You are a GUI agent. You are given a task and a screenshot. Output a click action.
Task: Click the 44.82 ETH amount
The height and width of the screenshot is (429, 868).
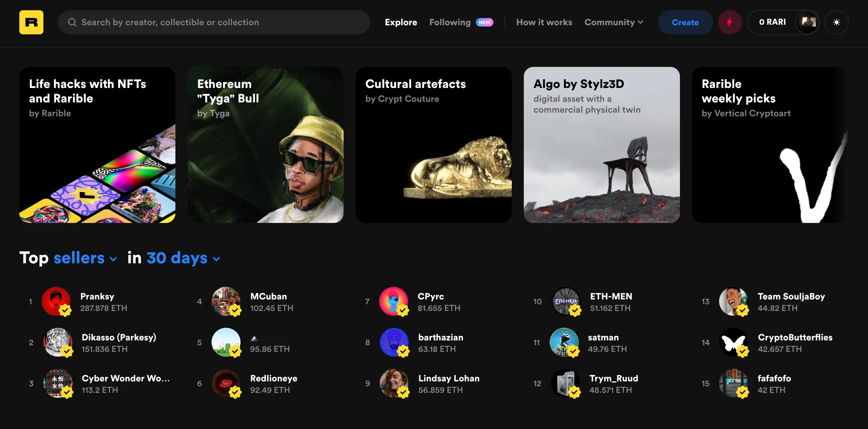[x=777, y=308]
